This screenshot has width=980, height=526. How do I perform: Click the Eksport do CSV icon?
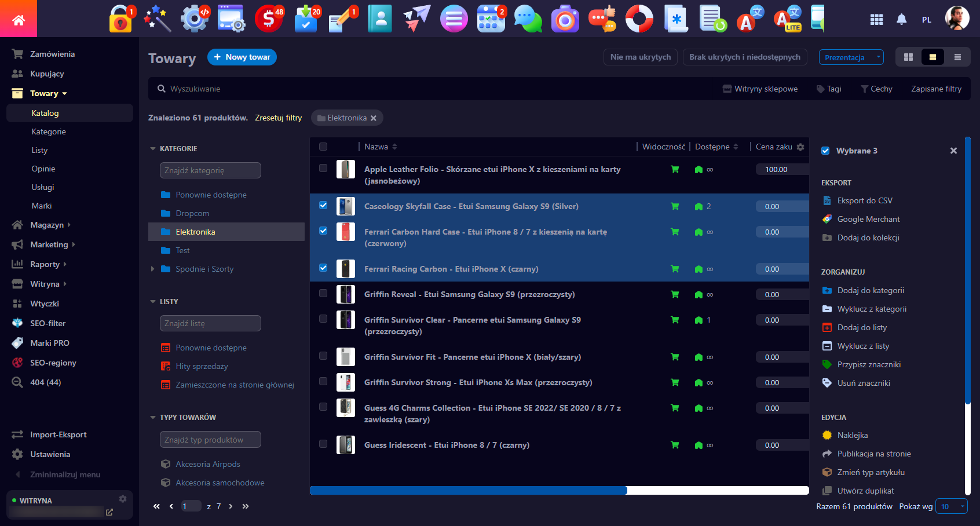pos(827,200)
